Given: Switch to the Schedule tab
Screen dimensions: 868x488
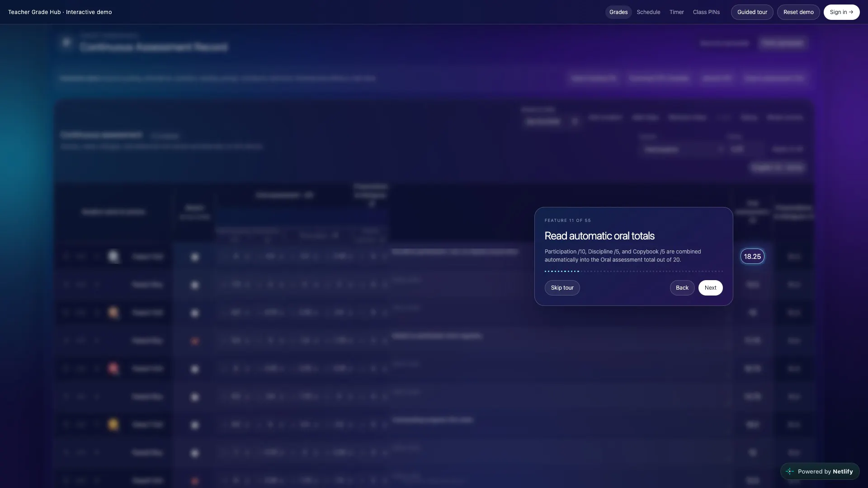Looking at the screenshot, I should click(x=648, y=12).
